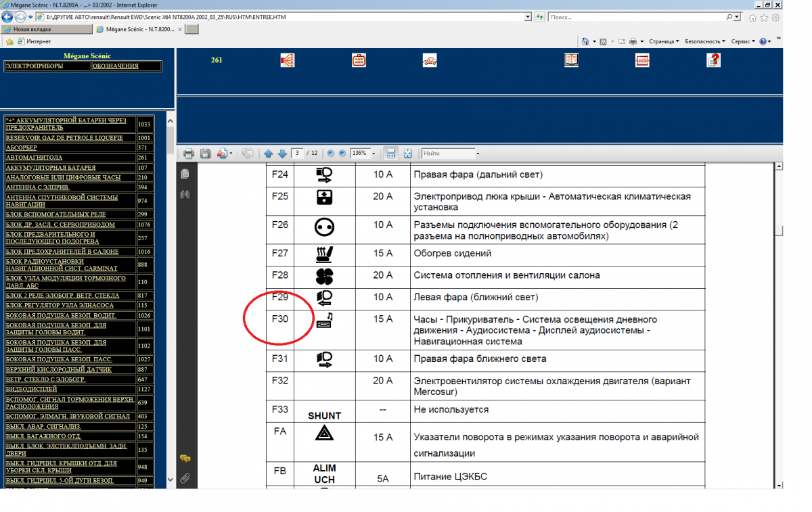Open the АБСОРБЕР entry
Image resolution: width=812 pixels, height=512 pixels.
[21, 147]
